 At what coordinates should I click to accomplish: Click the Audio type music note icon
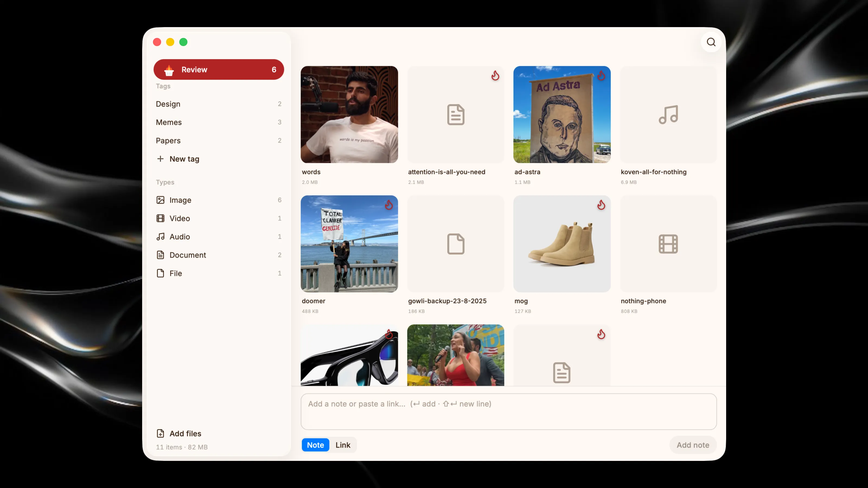click(160, 236)
